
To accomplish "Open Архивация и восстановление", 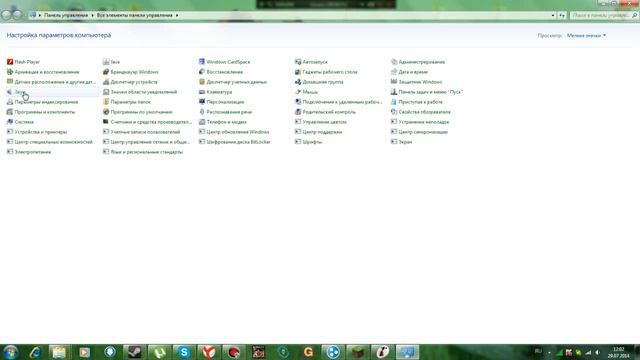I will [x=43, y=72].
